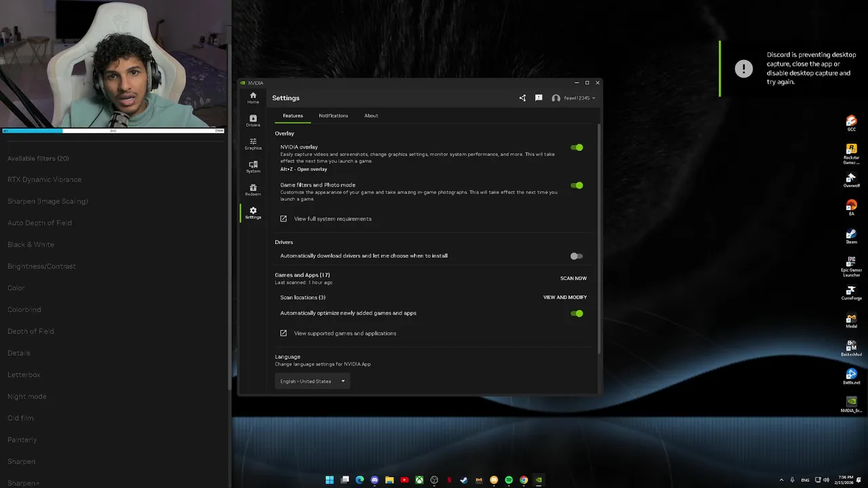Click the 'Alt+Z - Open overlay' shortcut text
The width and height of the screenshot is (868, 488).
click(303, 169)
